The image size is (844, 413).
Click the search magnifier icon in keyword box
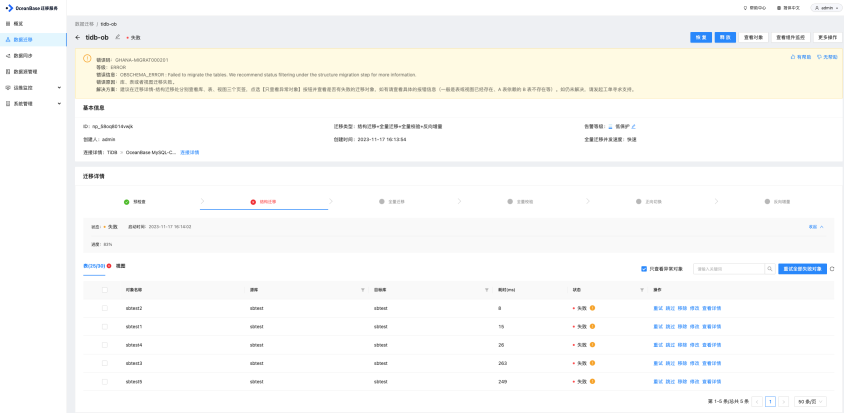[x=770, y=269]
